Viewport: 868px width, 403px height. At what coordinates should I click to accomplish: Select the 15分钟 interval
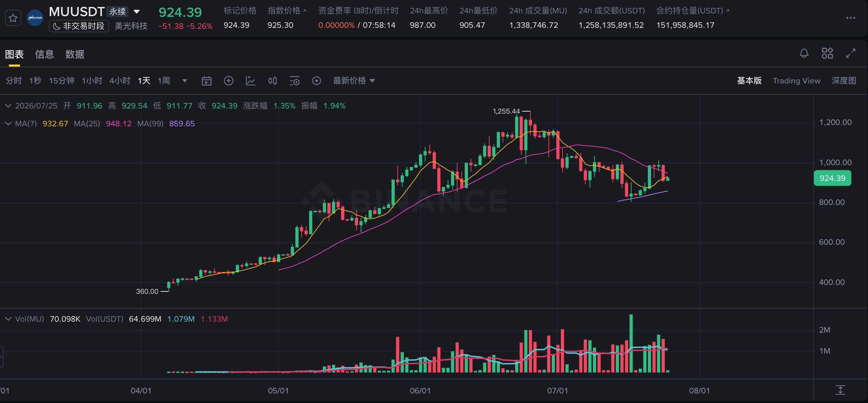[62, 81]
